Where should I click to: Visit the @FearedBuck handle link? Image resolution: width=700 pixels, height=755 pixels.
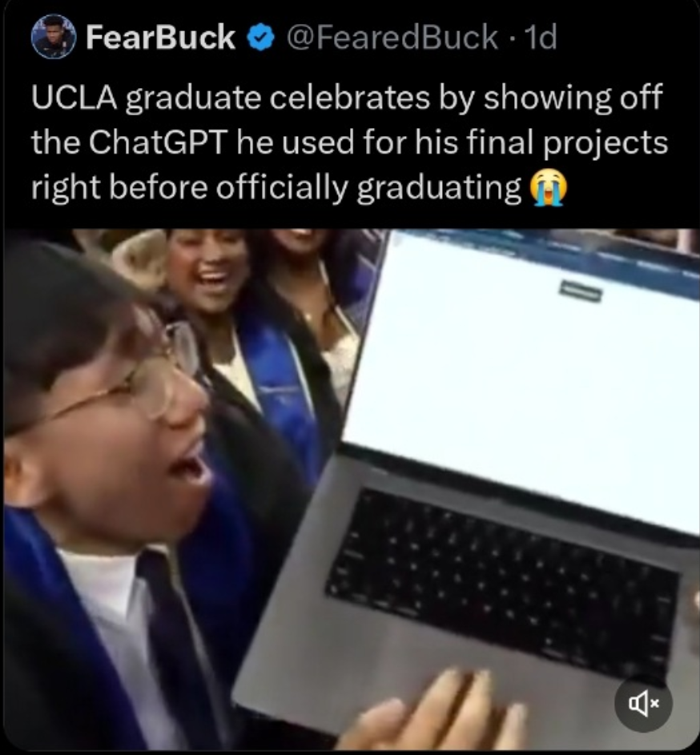tap(392, 38)
